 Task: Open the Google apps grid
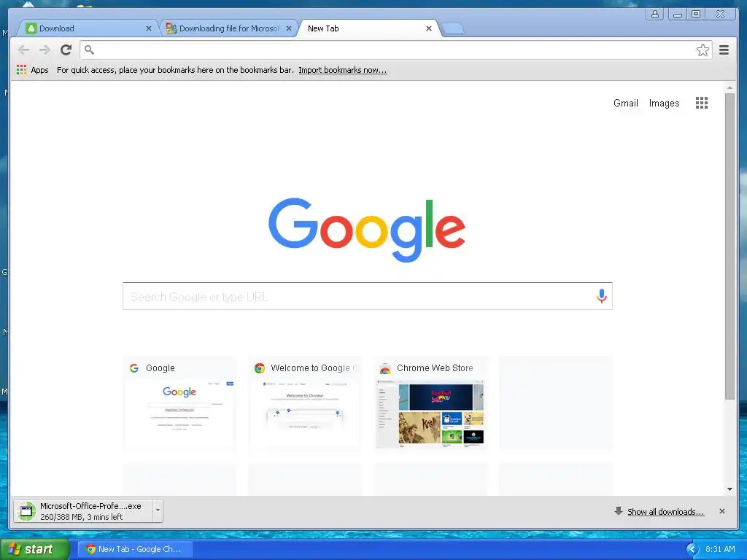(x=701, y=103)
